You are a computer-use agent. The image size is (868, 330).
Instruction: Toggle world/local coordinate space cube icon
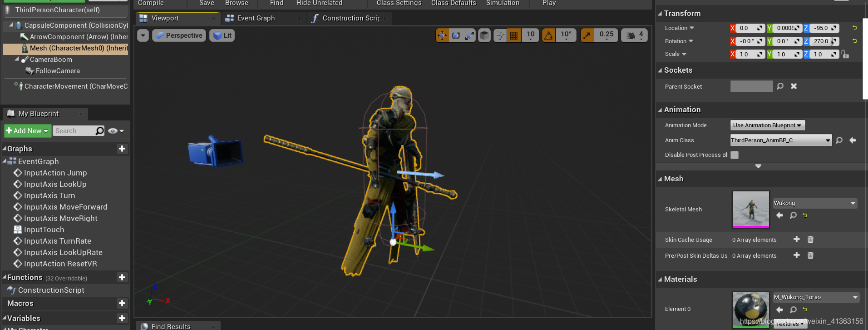(x=484, y=35)
